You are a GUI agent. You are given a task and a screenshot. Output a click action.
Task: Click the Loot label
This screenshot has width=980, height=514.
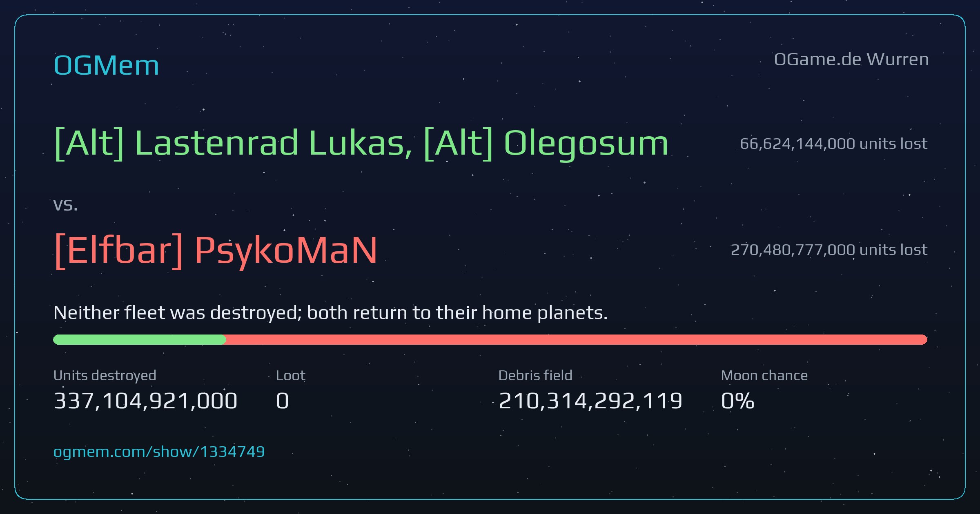(x=290, y=375)
